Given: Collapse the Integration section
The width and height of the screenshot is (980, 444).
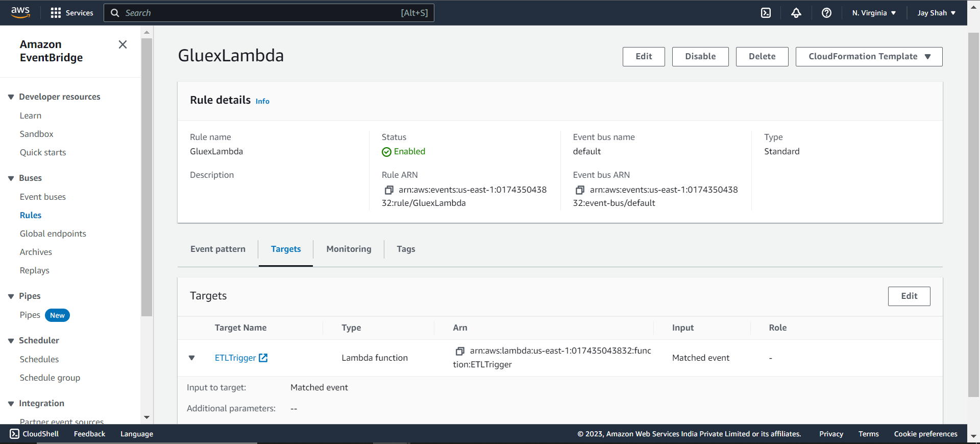Looking at the screenshot, I should point(11,404).
